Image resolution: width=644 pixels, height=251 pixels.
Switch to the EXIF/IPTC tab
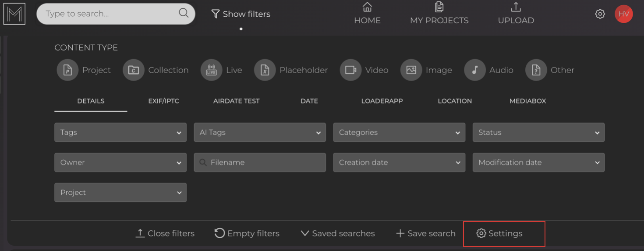[163, 101]
